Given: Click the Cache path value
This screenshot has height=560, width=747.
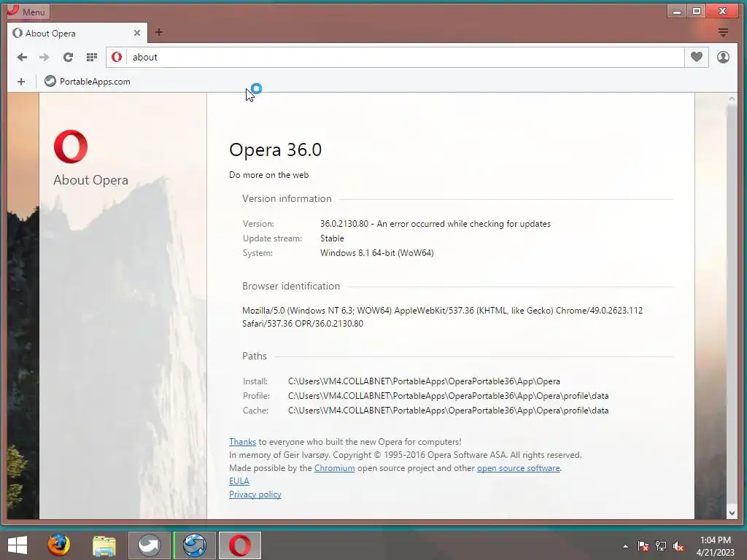Looking at the screenshot, I should pos(449,411).
